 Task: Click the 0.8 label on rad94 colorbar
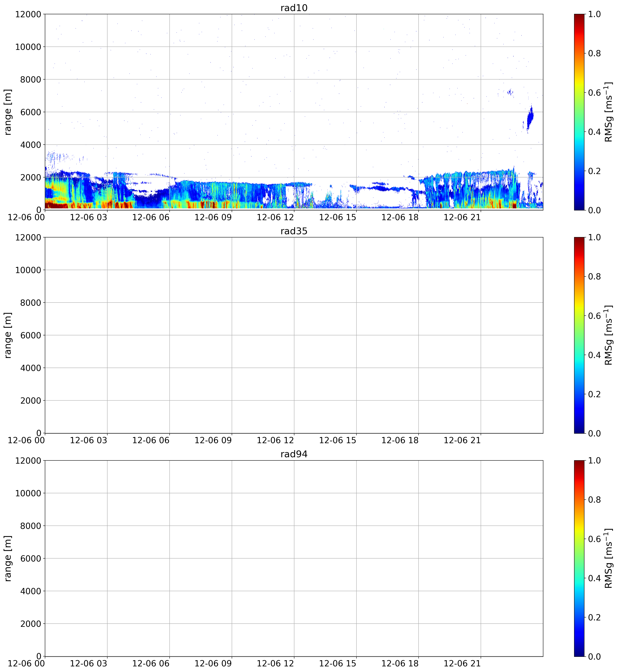point(594,500)
